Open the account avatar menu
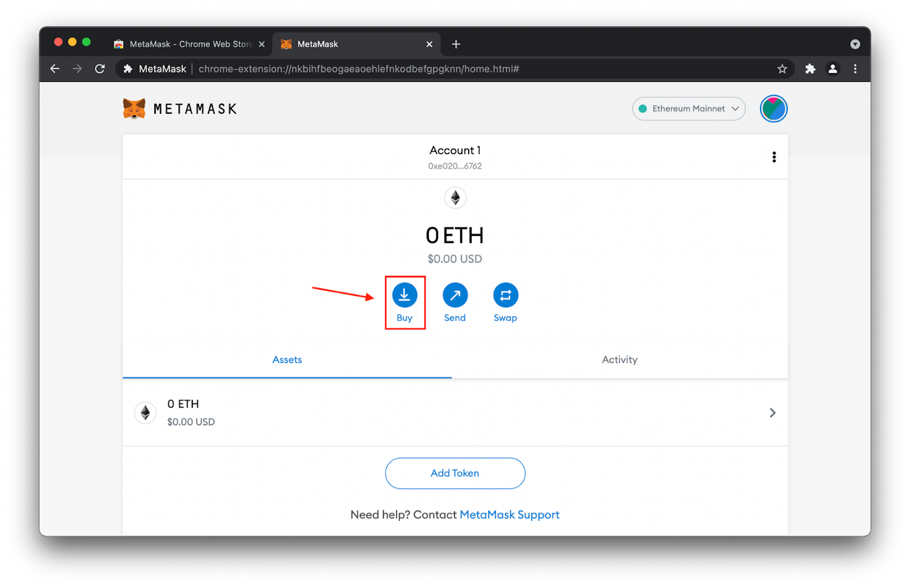This screenshot has width=910, height=588. (773, 109)
